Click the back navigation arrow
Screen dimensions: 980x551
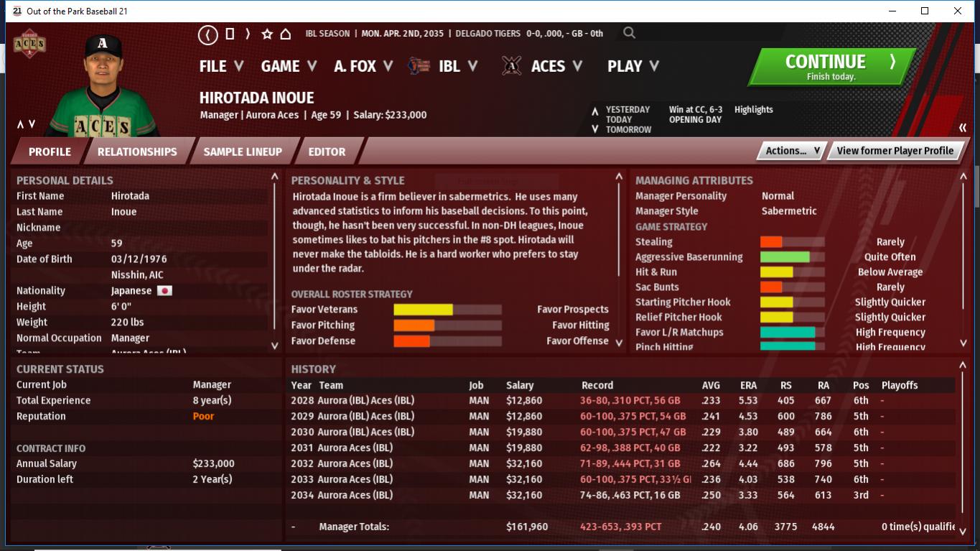(x=208, y=34)
